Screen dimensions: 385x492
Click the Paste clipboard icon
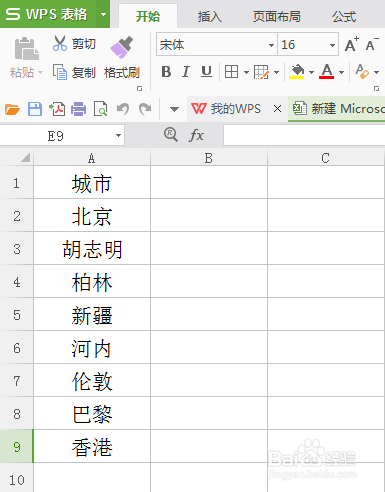(26, 49)
